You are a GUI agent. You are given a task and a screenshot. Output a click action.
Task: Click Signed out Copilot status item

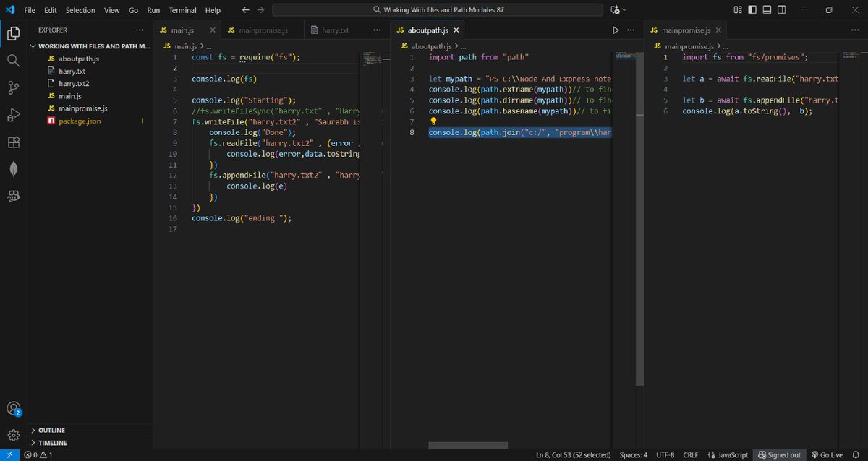tap(780, 455)
